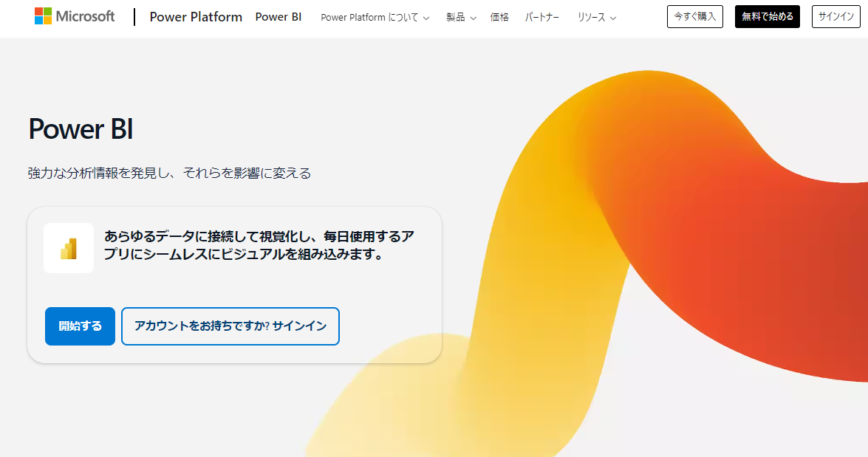Click the 無料で始める button
Screen dimensions: 868x457
(x=768, y=16)
